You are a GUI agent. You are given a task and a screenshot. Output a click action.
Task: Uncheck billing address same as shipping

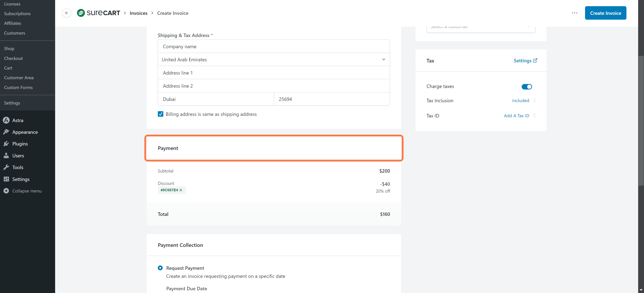pyautogui.click(x=161, y=114)
